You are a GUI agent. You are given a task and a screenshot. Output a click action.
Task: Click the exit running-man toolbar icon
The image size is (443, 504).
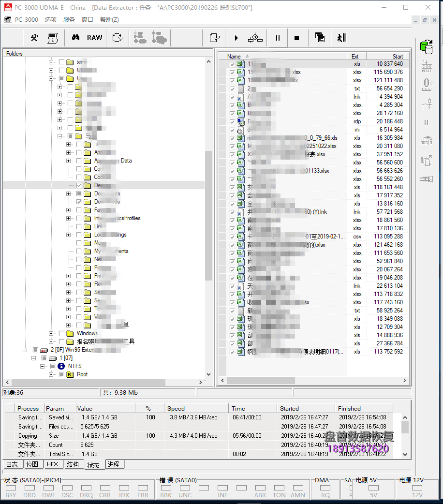[342, 38]
